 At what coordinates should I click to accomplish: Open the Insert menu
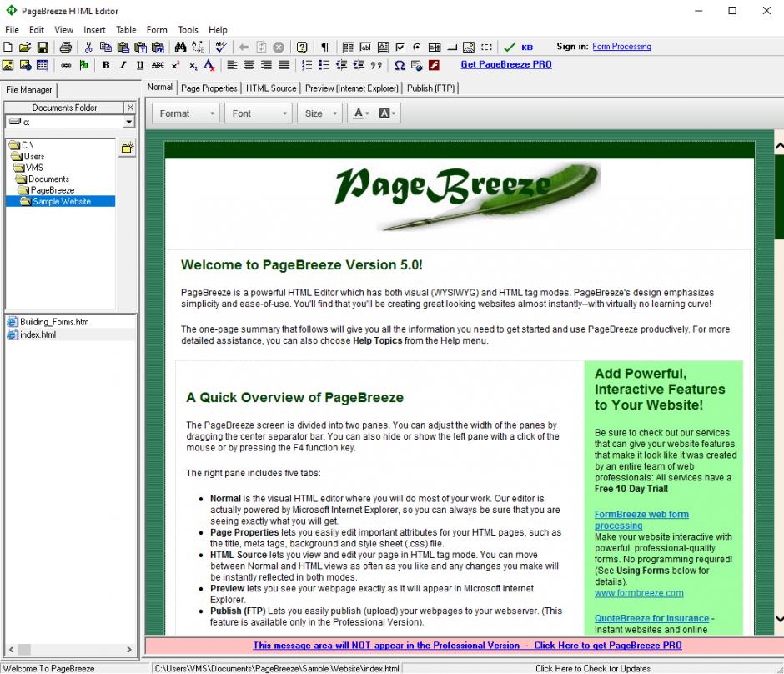94,30
